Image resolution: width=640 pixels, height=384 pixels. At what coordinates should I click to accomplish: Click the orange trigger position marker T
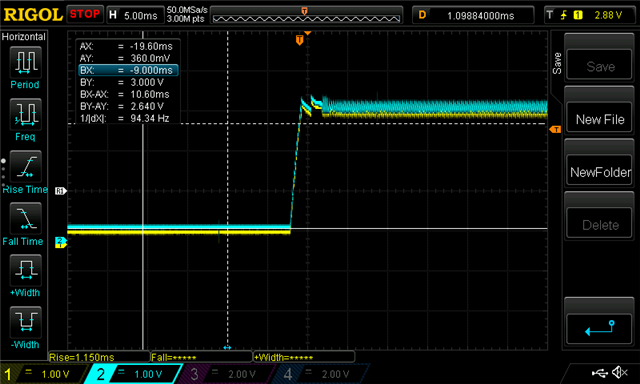coord(300,40)
